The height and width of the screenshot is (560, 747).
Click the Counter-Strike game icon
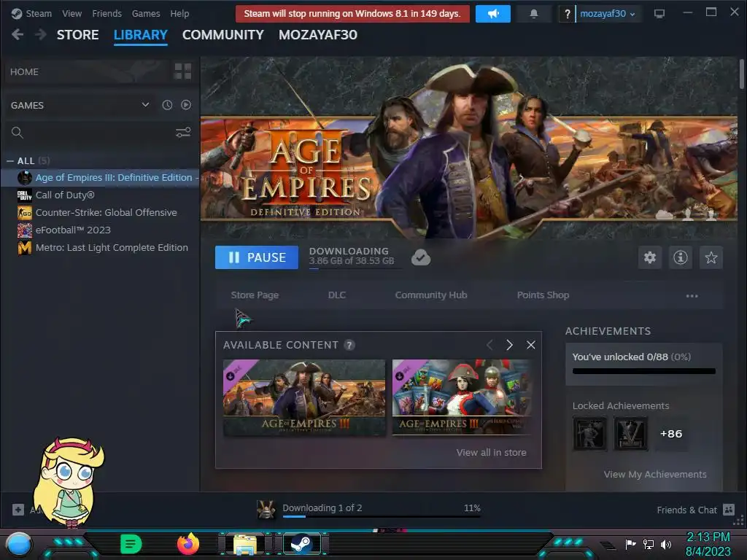[x=25, y=212]
